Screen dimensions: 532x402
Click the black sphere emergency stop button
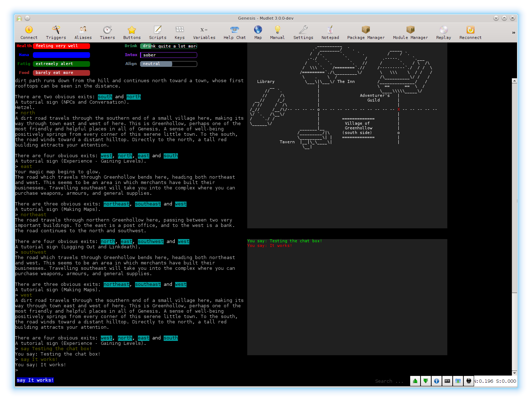pos(469,381)
